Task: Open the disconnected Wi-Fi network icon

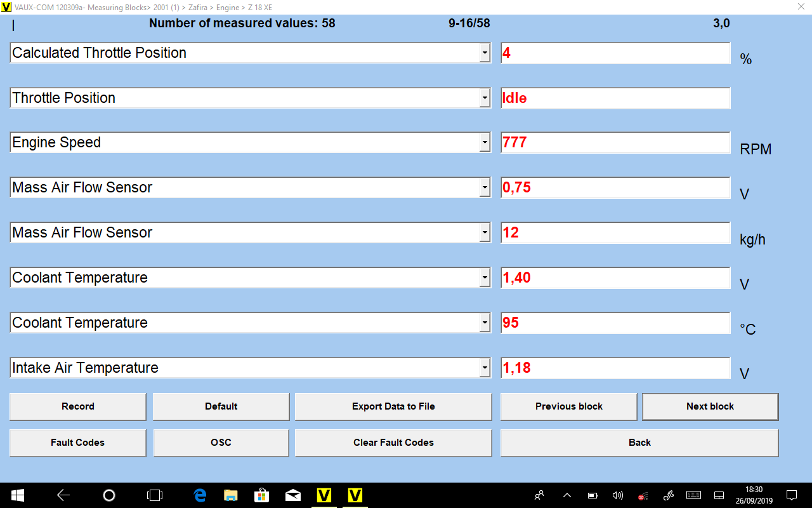Action: [643, 495]
